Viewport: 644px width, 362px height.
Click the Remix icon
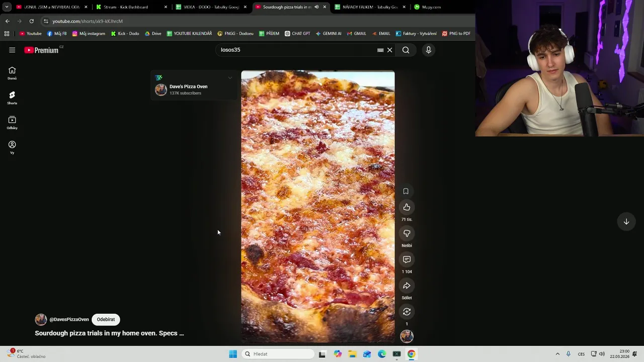[x=407, y=312]
